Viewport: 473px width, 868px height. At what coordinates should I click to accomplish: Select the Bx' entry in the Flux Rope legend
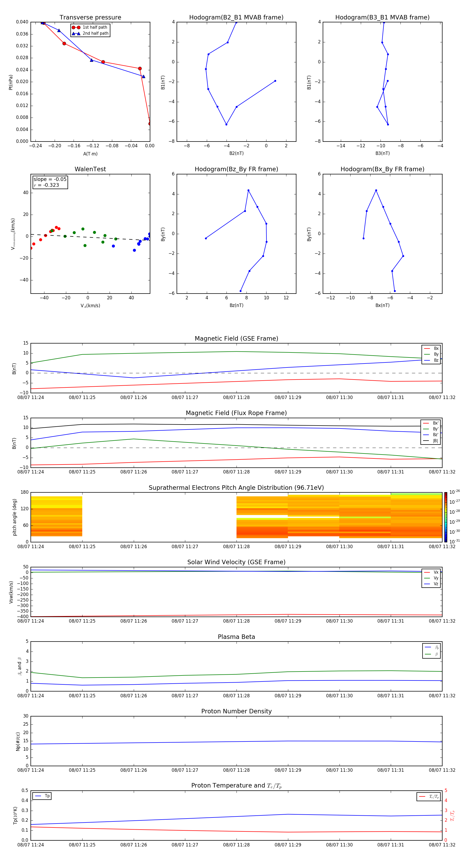coord(431,423)
